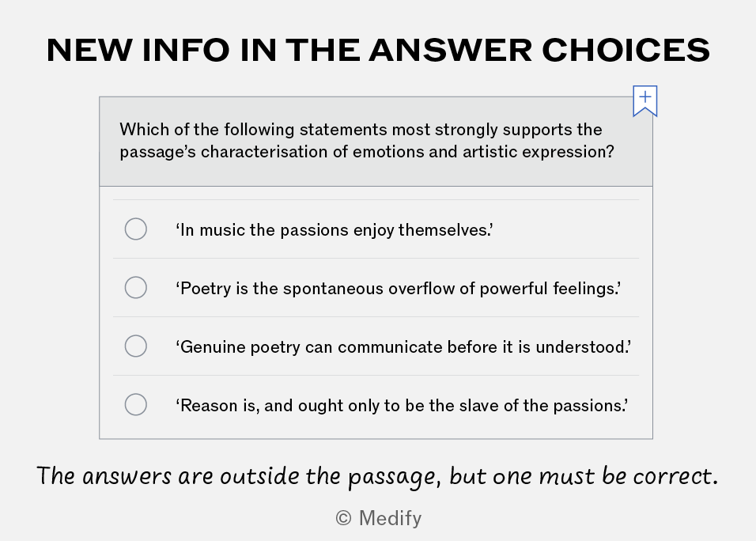Mark radio button for 'Reason is, and ought only'

point(136,404)
